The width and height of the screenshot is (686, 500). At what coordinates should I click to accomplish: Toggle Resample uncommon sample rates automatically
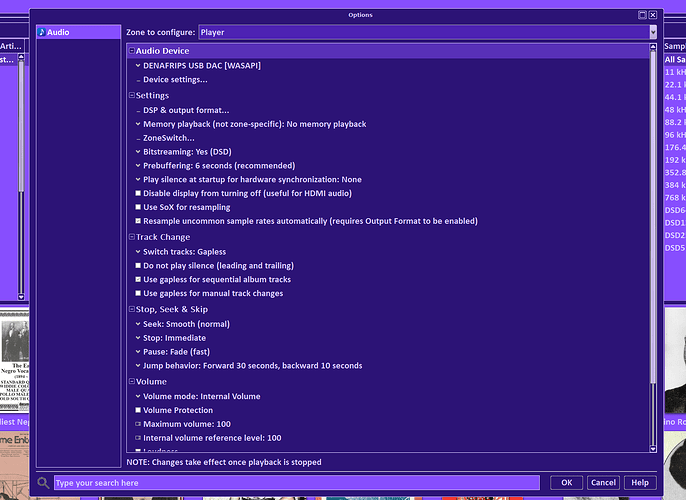point(138,221)
